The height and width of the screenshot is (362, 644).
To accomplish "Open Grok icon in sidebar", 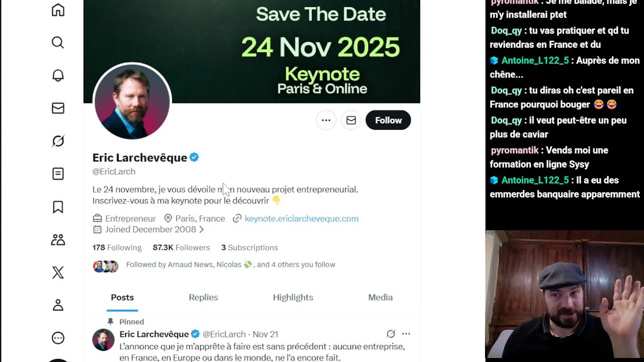I will pos(58,141).
